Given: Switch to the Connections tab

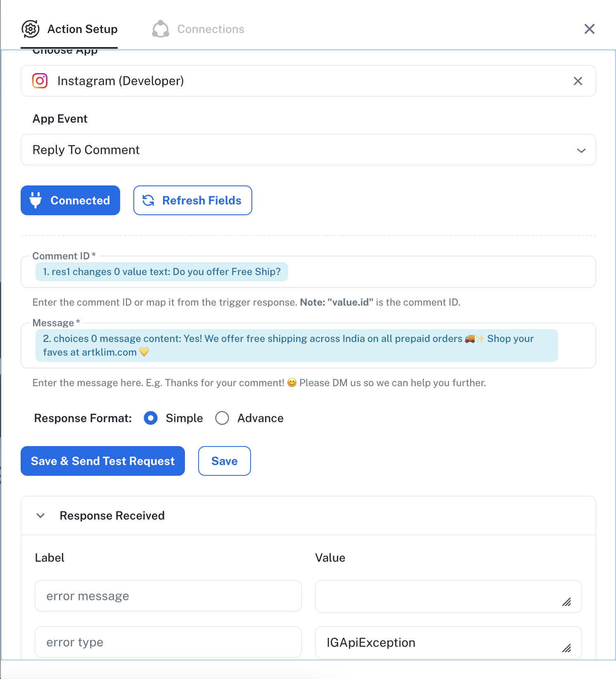Looking at the screenshot, I should (198, 29).
